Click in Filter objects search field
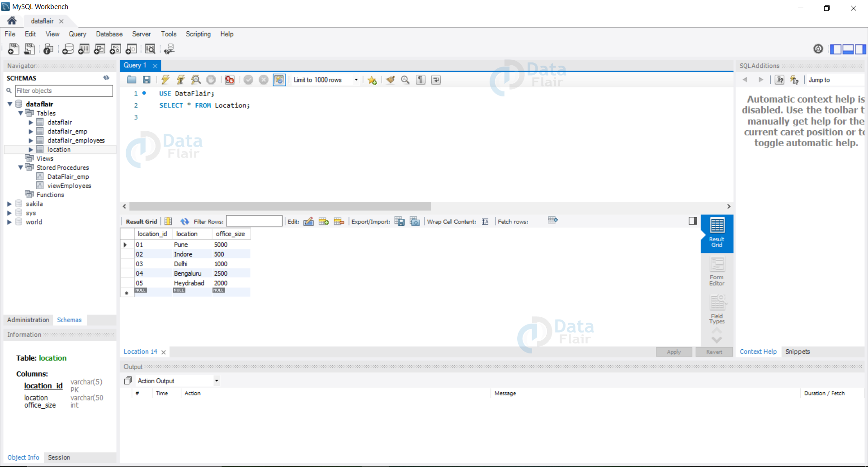The height and width of the screenshot is (467, 868). click(x=64, y=91)
